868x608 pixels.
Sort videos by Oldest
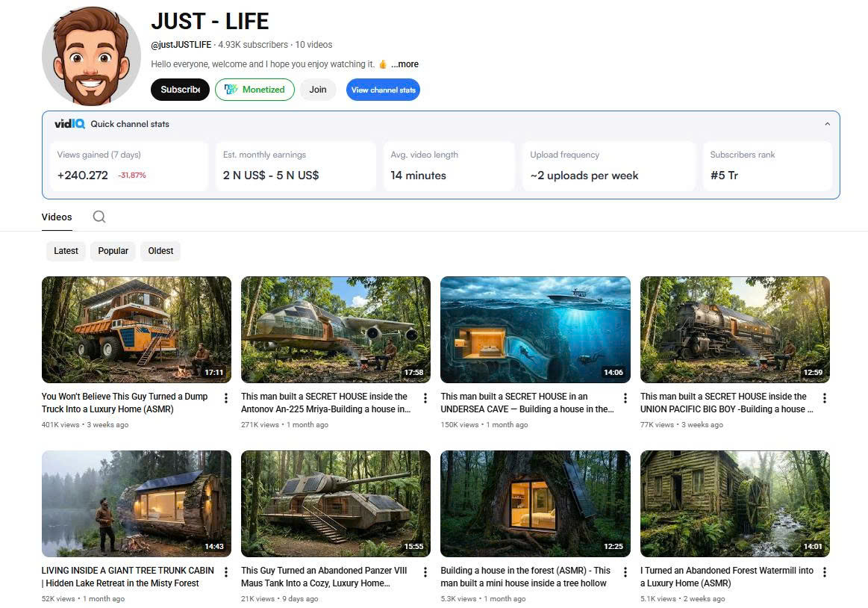[160, 251]
